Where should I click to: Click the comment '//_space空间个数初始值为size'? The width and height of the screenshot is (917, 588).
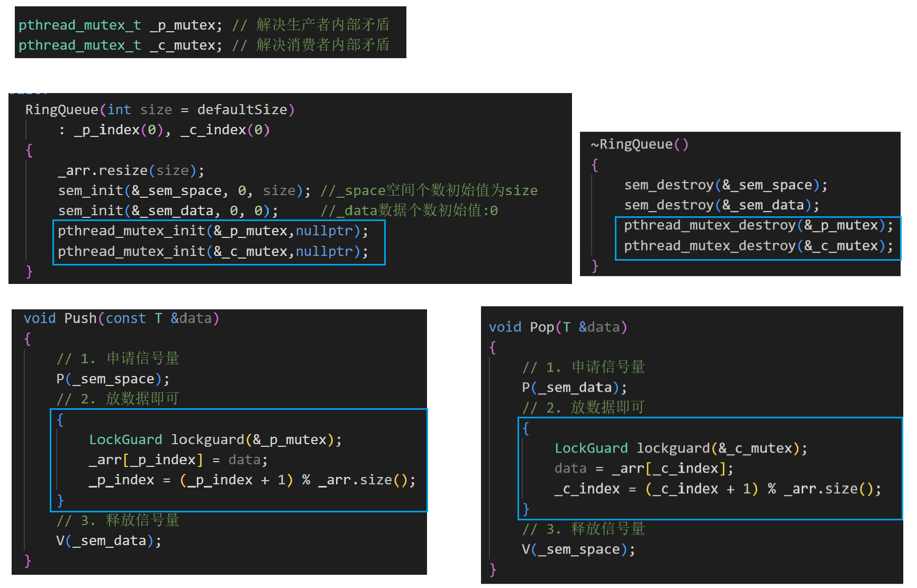coord(429,190)
